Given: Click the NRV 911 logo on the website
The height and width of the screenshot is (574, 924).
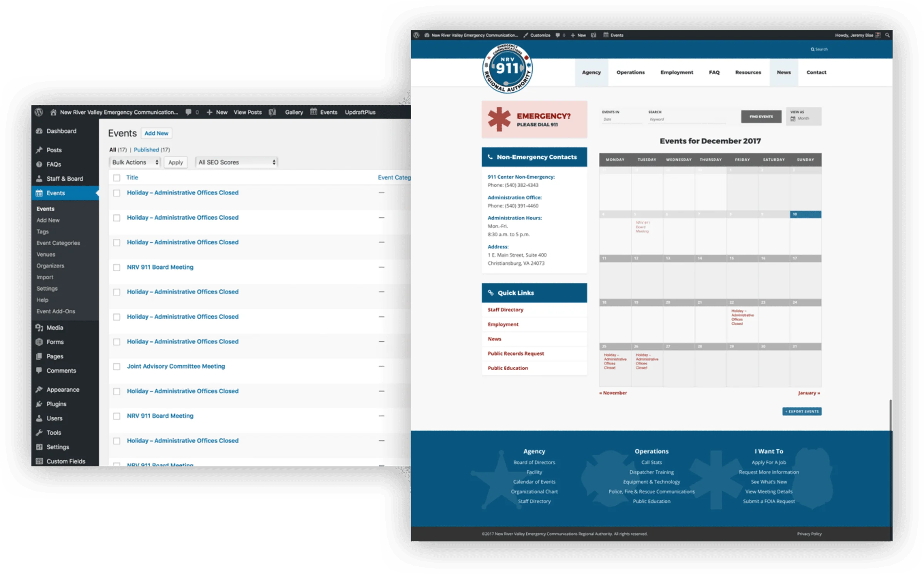Looking at the screenshot, I should pos(507,69).
